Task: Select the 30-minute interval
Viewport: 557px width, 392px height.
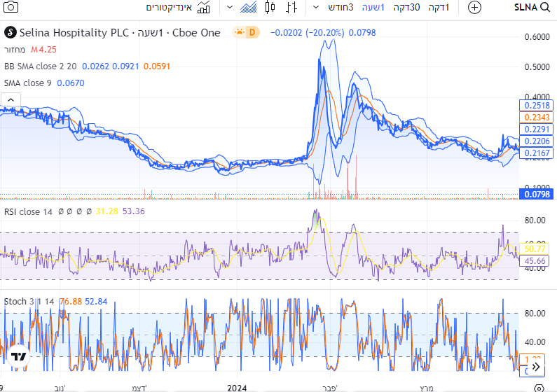Action: [406, 8]
